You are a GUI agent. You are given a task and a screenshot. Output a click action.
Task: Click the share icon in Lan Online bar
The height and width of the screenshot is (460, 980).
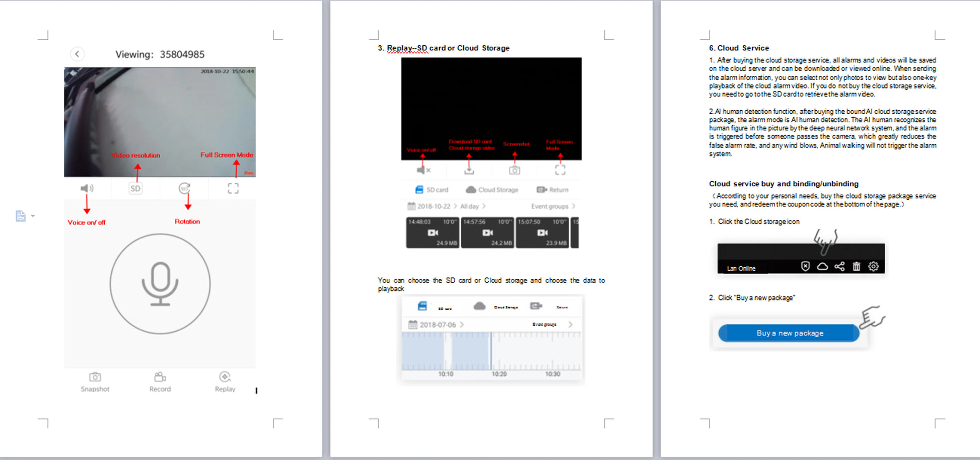click(839, 266)
